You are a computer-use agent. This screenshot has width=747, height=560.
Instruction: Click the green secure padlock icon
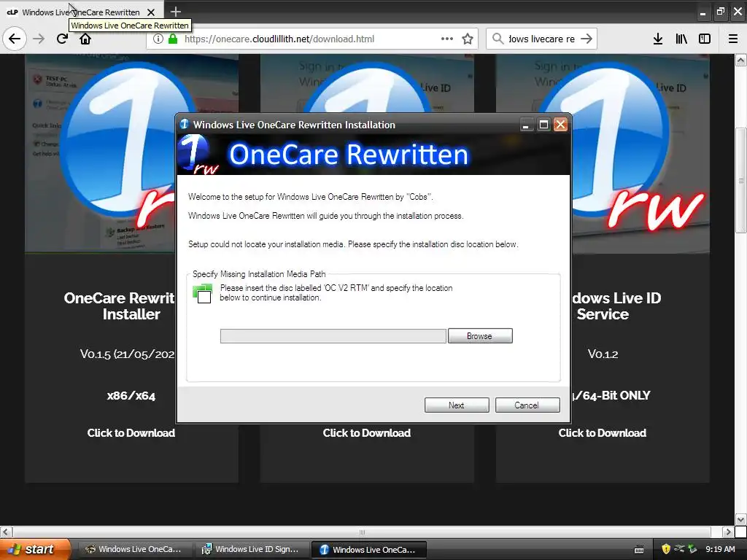173,39
